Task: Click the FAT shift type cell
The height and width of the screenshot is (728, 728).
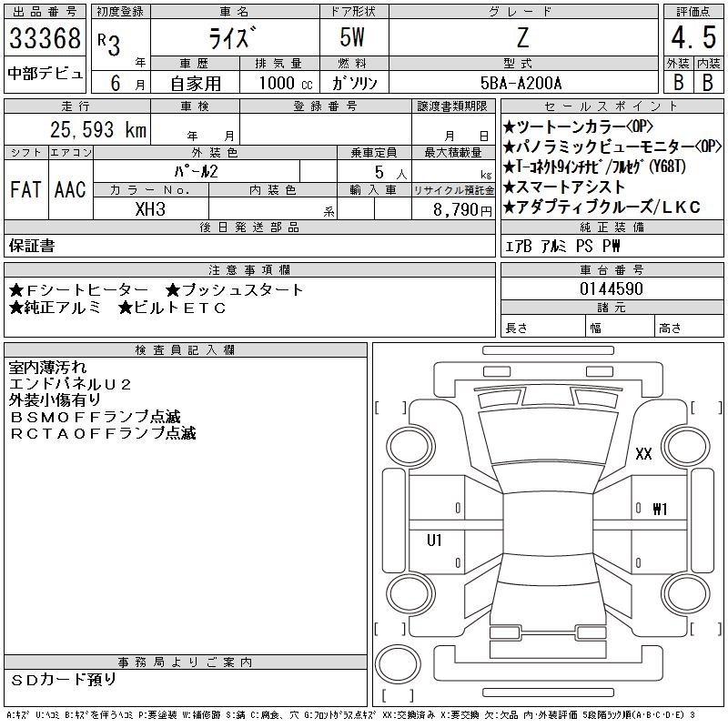Action: 25,189
